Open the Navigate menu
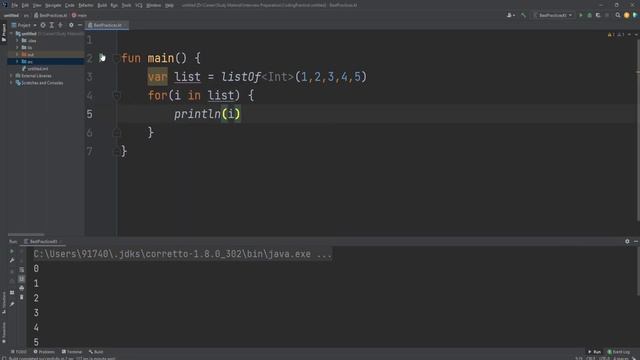 (53, 5)
